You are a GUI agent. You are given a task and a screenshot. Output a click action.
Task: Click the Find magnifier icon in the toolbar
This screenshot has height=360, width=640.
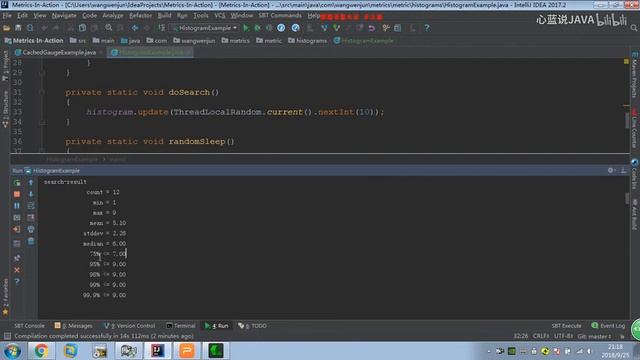109,28
